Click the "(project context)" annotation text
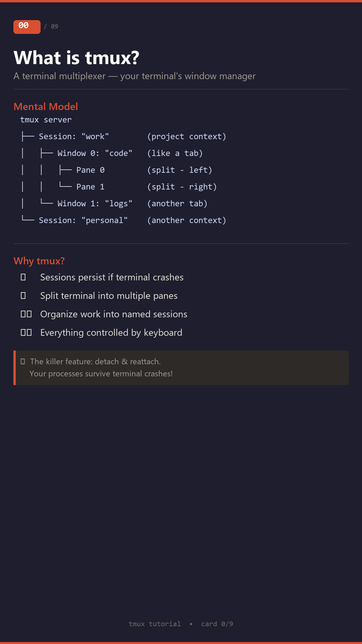 pos(187,137)
